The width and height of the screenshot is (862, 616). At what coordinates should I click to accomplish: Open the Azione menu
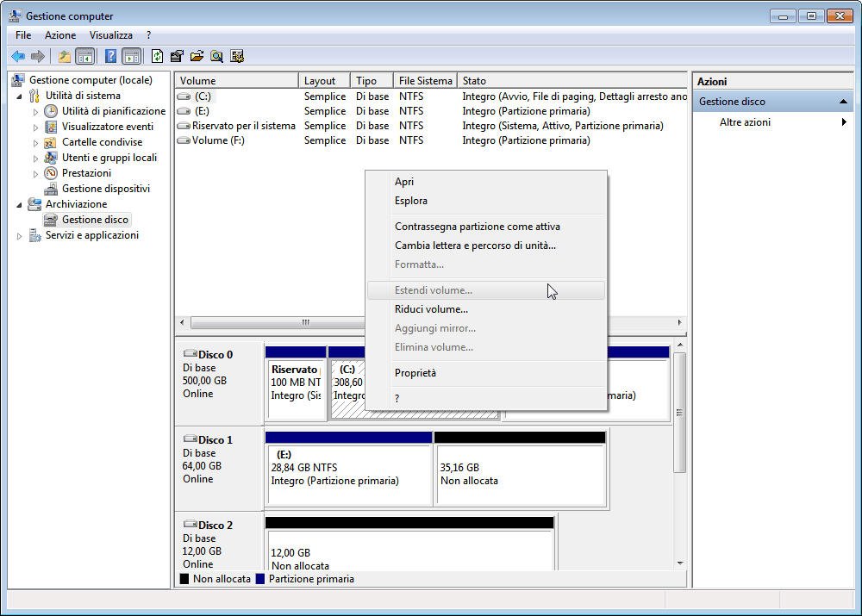60,35
